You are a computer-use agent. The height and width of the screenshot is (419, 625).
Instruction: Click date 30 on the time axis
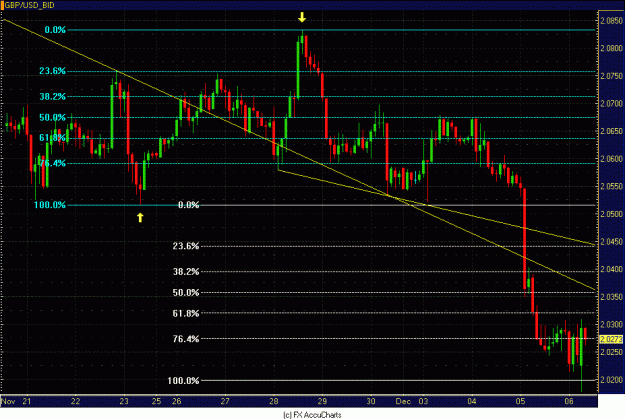(x=371, y=401)
